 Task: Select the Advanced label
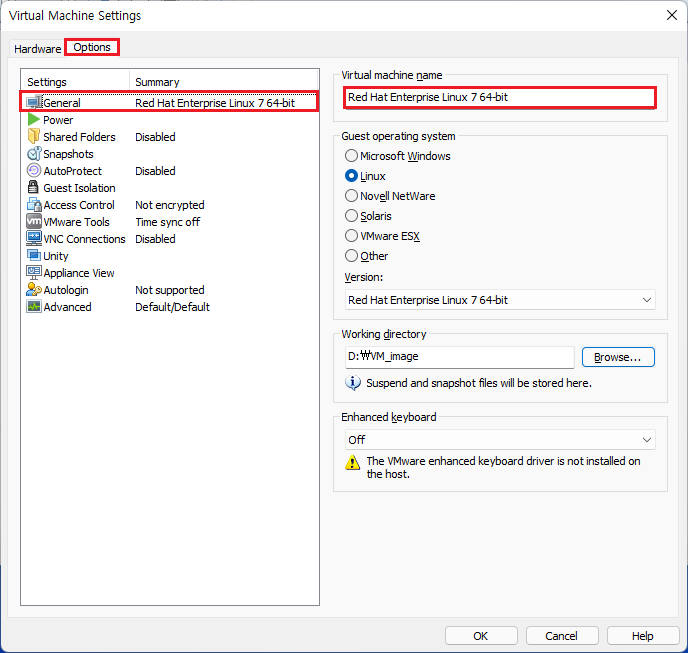tap(68, 307)
